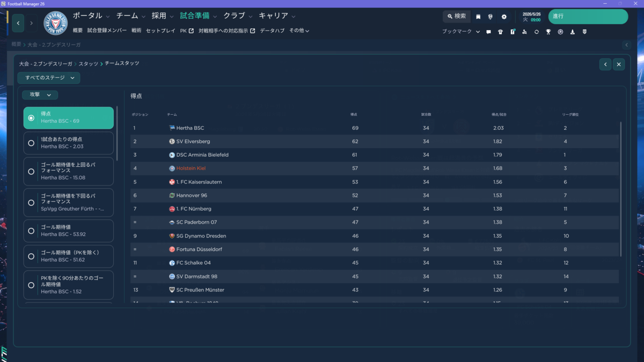This screenshot has width=644, height=362.
Task: Click the circular arrows transfer shortcut icon
Action: (536, 32)
